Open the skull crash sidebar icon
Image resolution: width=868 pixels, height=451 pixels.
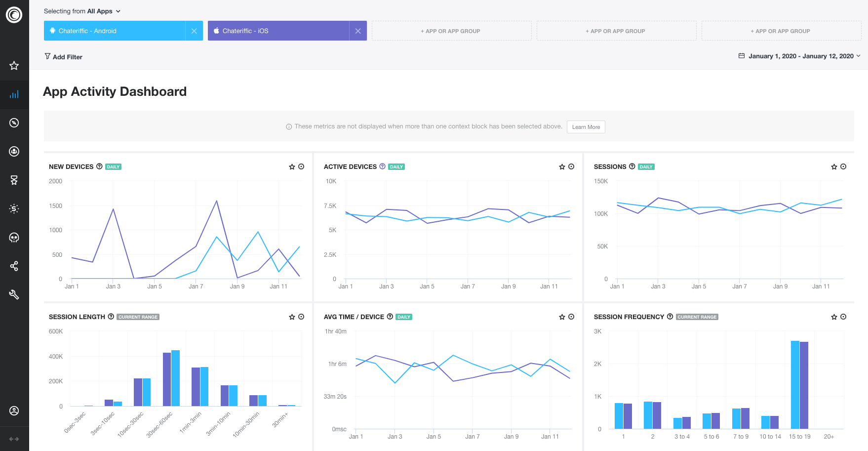(x=14, y=238)
